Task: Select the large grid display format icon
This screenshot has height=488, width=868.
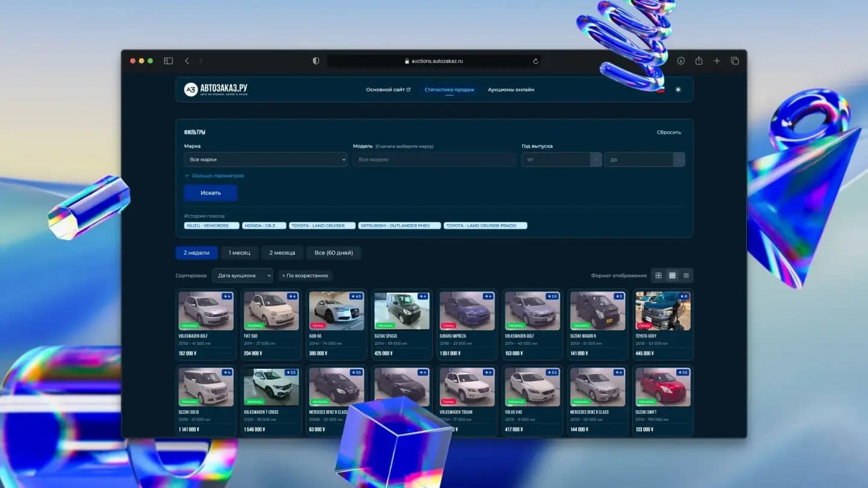Action: pyautogui.click(x=658, y=275)
